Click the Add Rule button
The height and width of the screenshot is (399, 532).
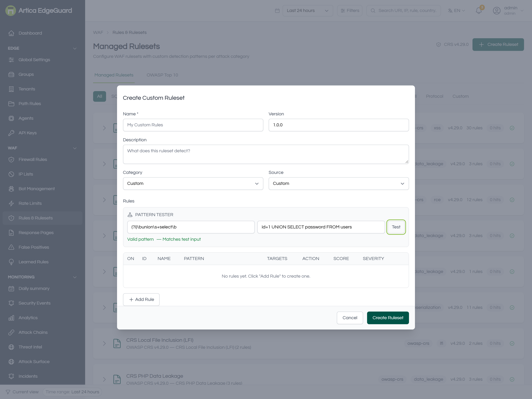click(141, 299)
